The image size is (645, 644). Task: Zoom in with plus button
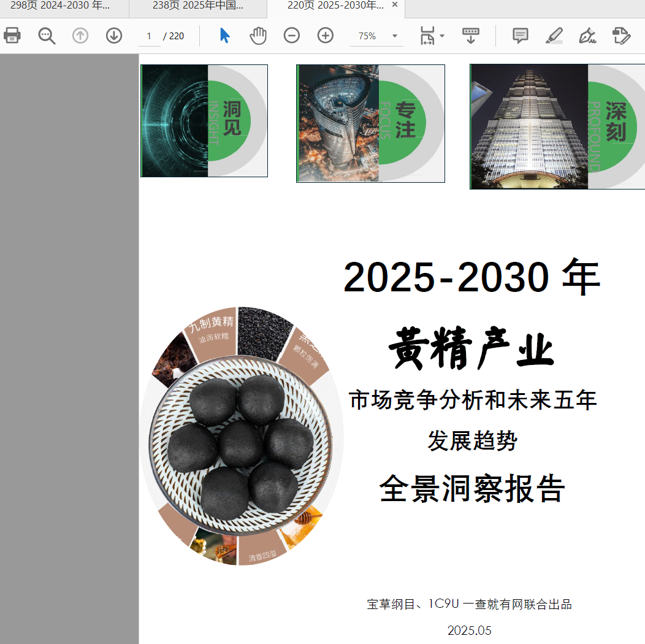click(x=326, y=36)
